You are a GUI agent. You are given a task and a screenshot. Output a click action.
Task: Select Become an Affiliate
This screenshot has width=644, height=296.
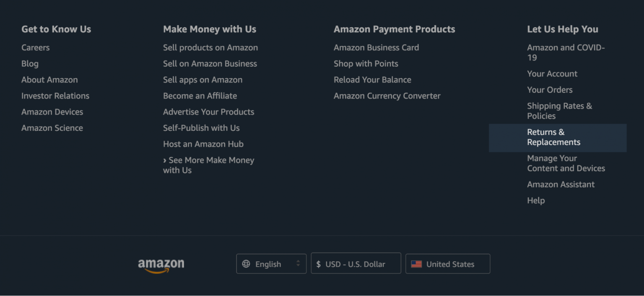[x=200, y=96]
